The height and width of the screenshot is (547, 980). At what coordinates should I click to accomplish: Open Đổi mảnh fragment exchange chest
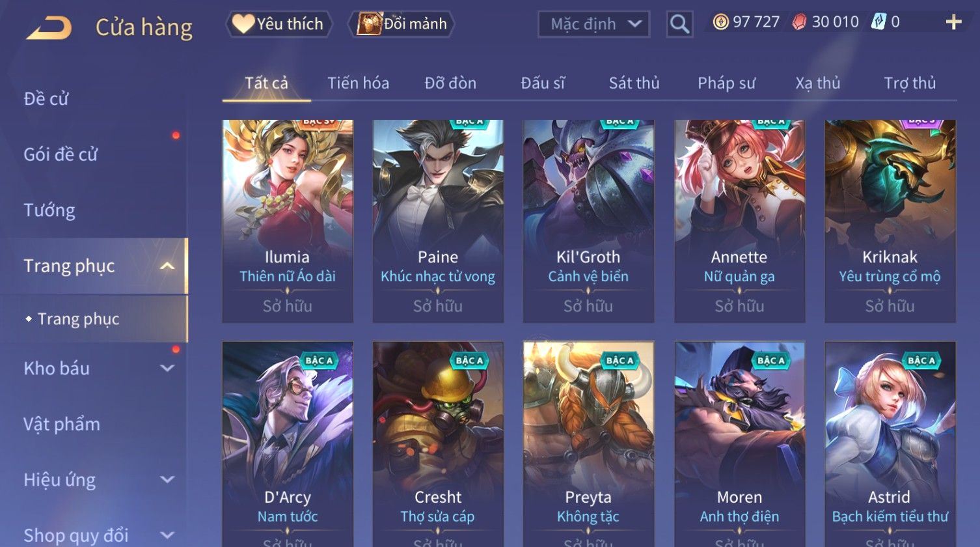402,24
